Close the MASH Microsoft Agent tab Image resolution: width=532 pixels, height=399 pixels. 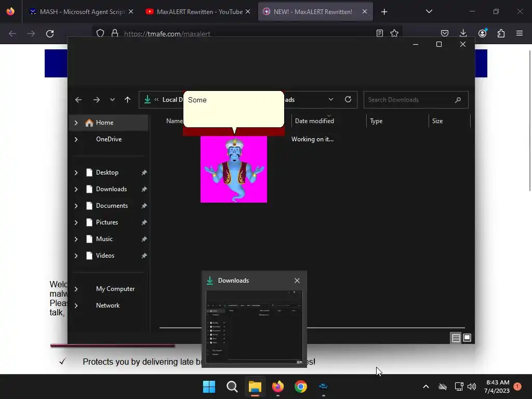tap(130, 11)
